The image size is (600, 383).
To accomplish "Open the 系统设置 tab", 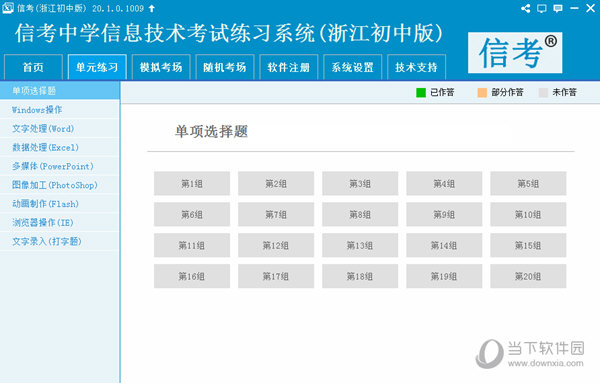I will coord(352,67).
